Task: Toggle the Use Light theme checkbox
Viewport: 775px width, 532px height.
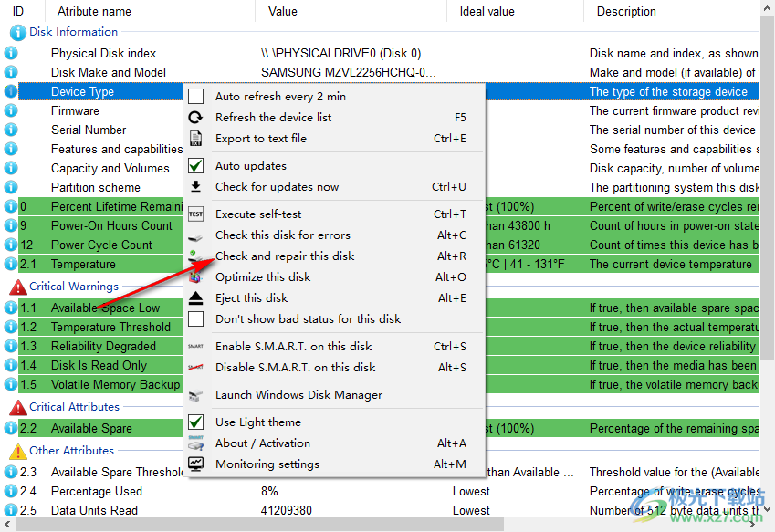Action: pyautogui.click(x=195, y=422)
